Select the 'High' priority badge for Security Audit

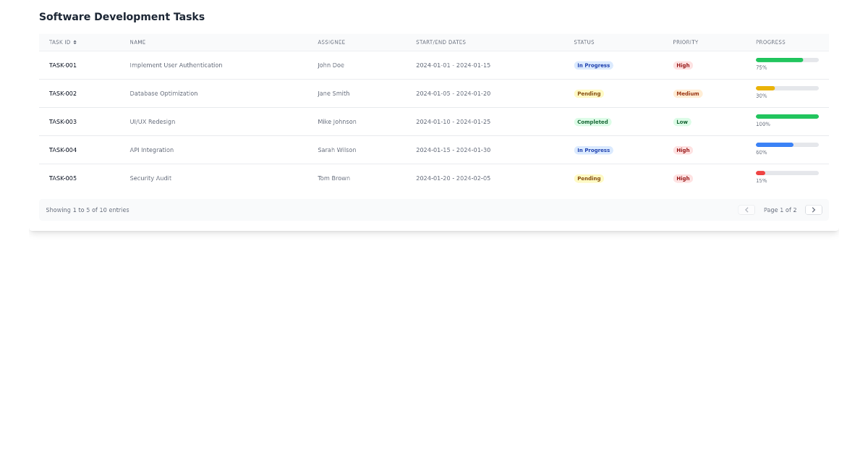(682, 178)
